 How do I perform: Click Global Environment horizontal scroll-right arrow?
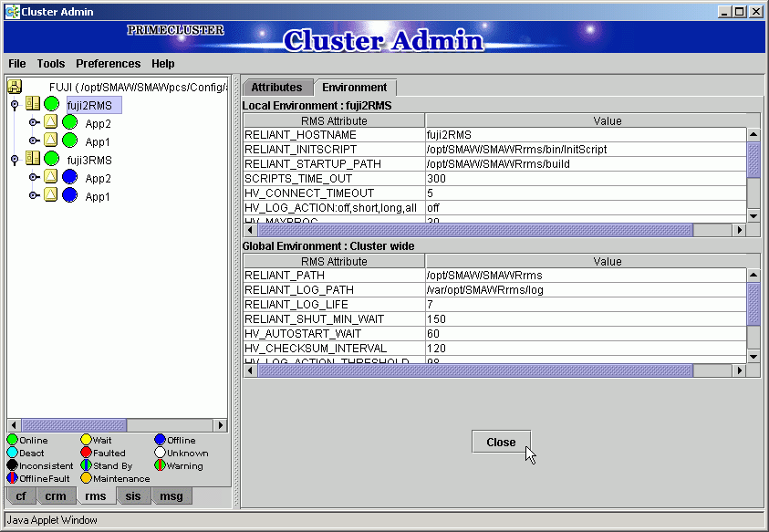pyautogui.click(x=740, y=370)
